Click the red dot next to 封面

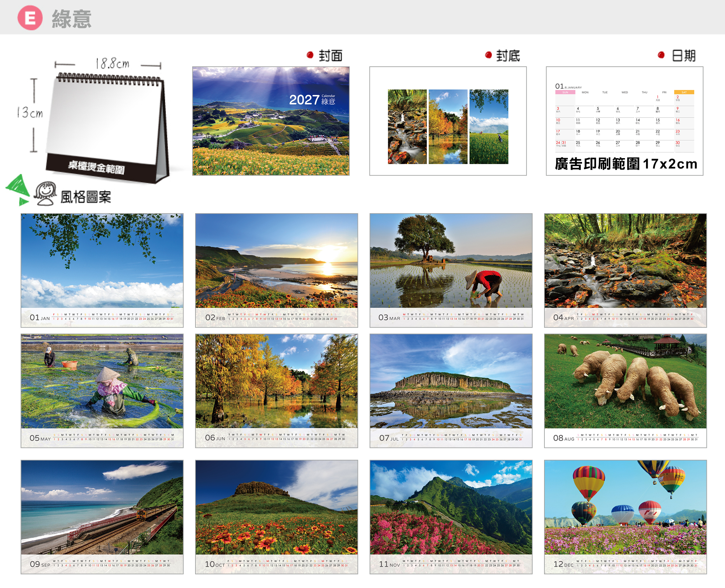pos(310,55)
